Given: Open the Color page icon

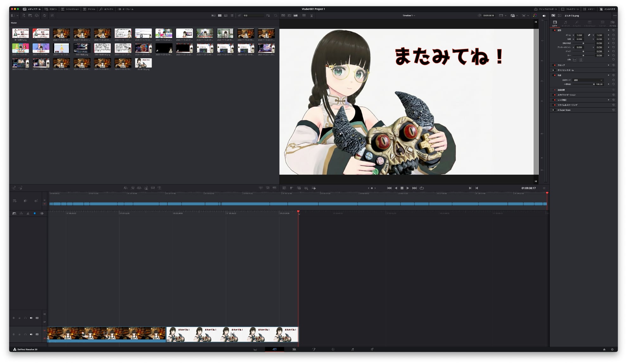Looking at the screenshot, I should [x=333, y=349].
